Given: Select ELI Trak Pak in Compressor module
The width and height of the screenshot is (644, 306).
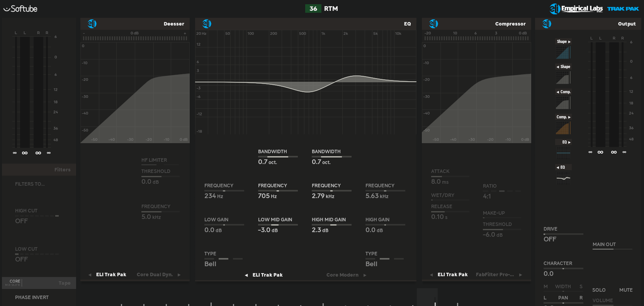Looking at the screenshot, I should (x=453, y=275).
